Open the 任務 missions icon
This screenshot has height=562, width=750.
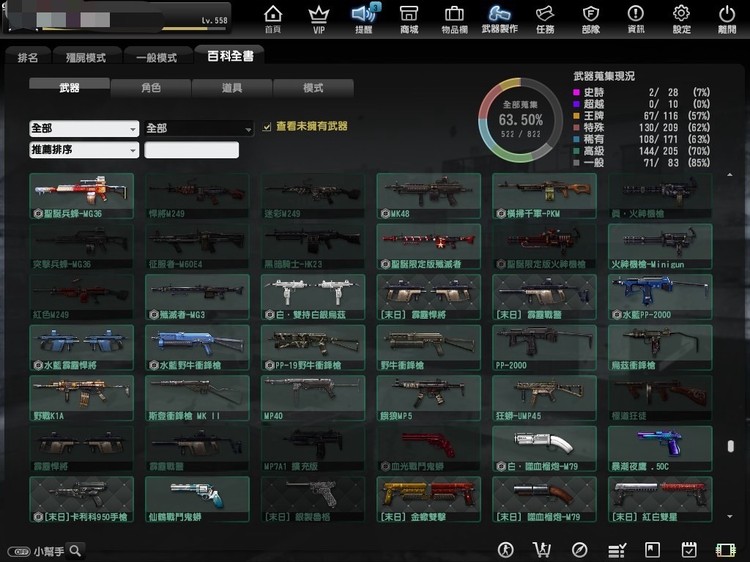[545, 19]
